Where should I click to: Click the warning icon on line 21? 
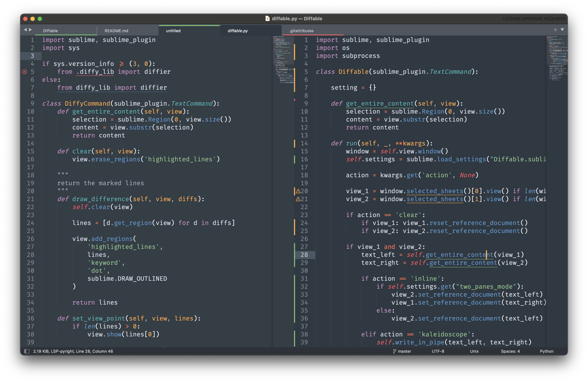[298, 199]
